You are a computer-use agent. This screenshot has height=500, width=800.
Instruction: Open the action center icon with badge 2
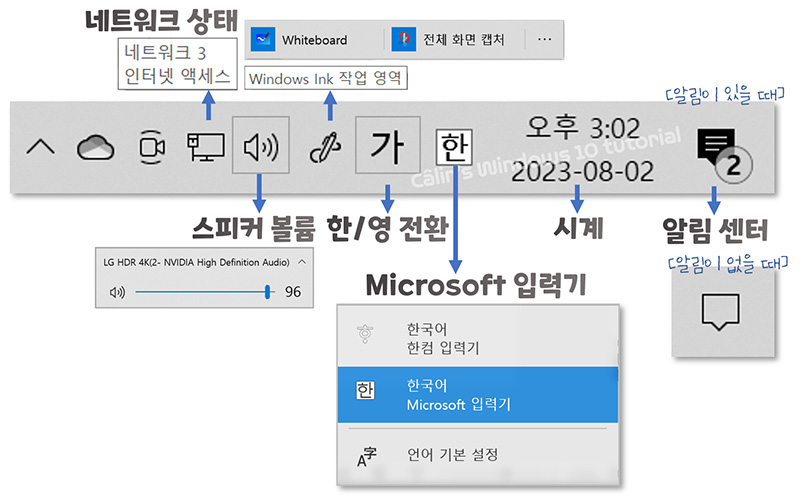723,154
